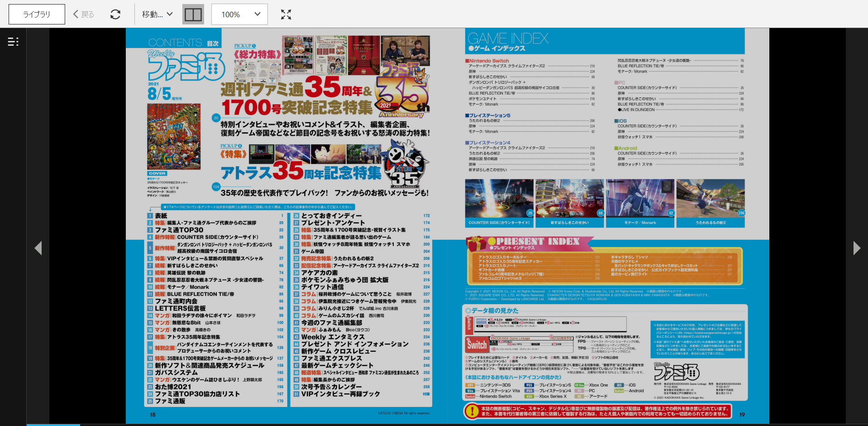Click the red exclamation warning icon
The height and width of the screenshot is (426, 868).
(x=472, y=411)
